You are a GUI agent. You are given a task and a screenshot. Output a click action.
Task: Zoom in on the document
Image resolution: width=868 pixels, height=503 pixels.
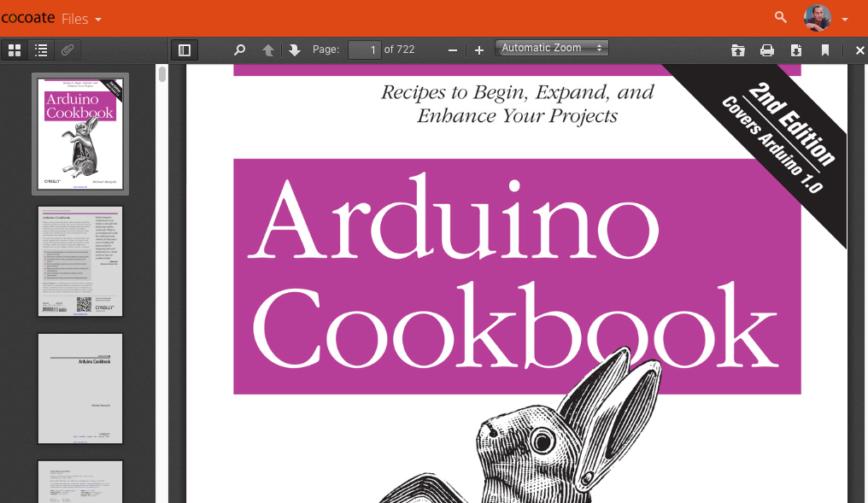click(x=478, y=50)
